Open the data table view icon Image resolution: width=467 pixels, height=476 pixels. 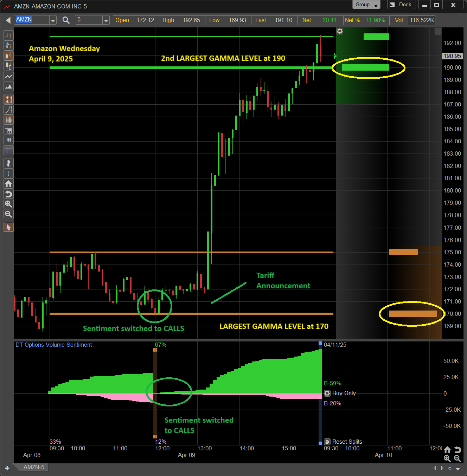pos(8,130)
